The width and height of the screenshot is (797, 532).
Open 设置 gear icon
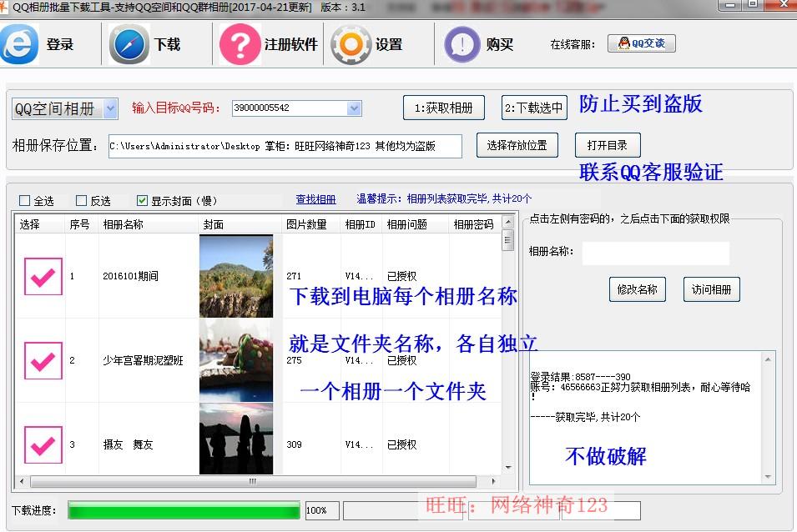(351, 45)
